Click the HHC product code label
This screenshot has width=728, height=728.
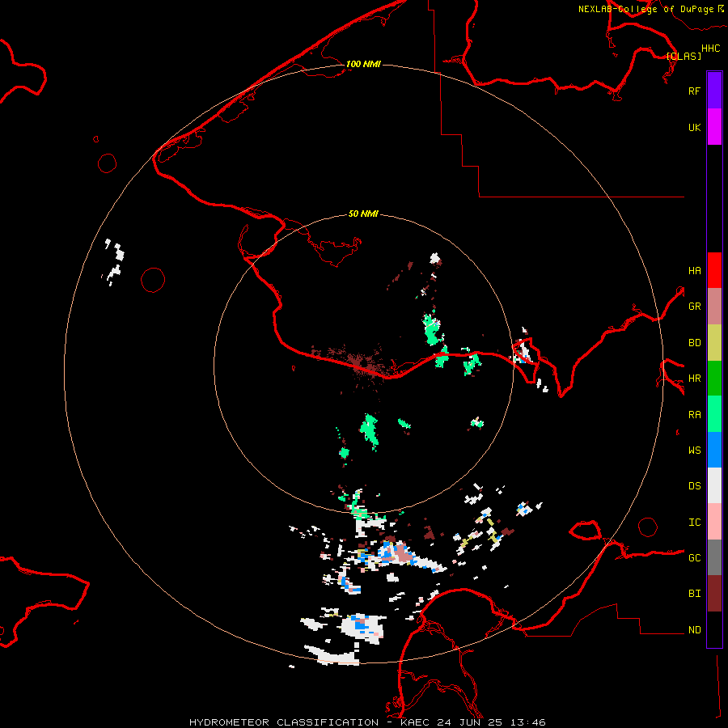[x=710, y=49]
